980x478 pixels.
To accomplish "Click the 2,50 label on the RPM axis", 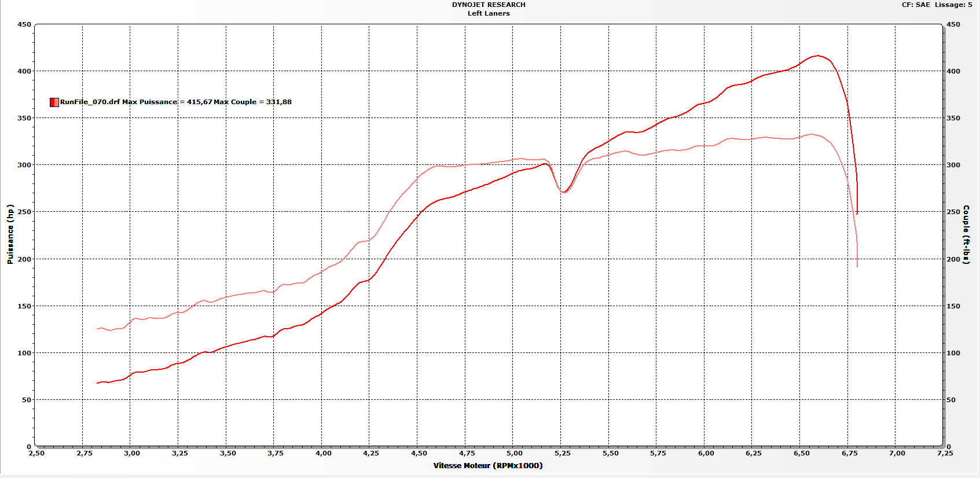I will tap(36, 453).
